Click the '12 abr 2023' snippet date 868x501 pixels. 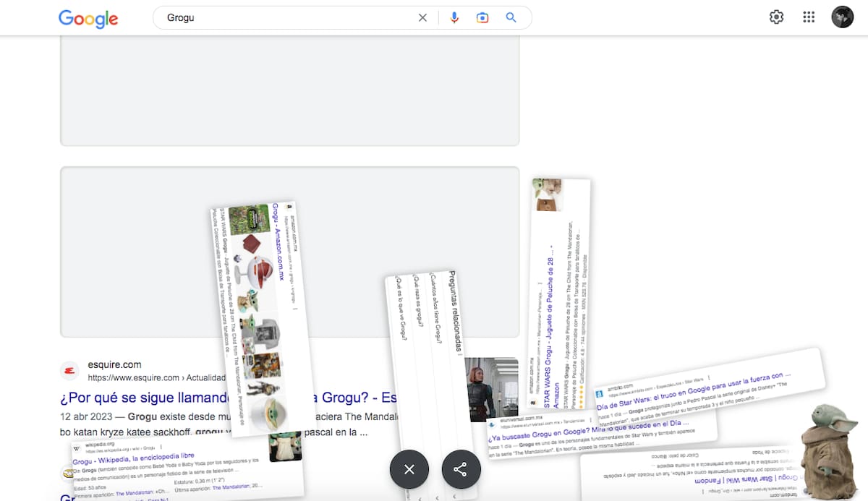pyautogui.click(x=86, y=418)
